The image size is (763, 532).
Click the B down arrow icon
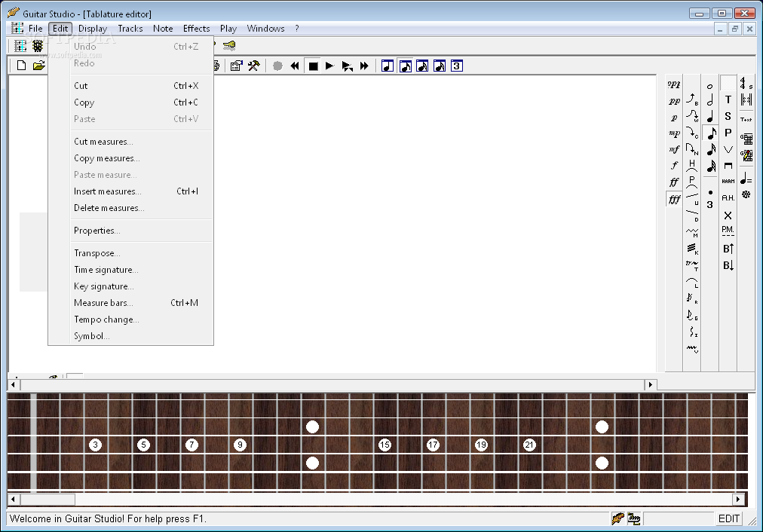point(728,265)
